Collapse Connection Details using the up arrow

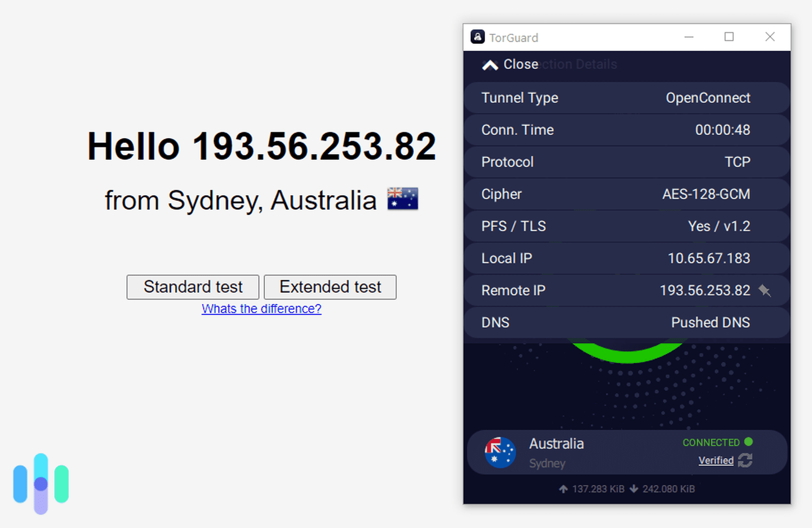coord(490,64)
